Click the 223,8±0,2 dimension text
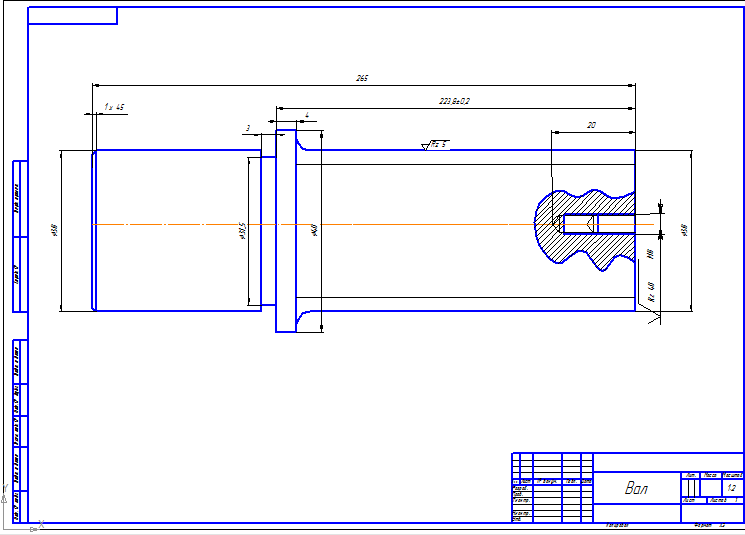 click(454, 101)
